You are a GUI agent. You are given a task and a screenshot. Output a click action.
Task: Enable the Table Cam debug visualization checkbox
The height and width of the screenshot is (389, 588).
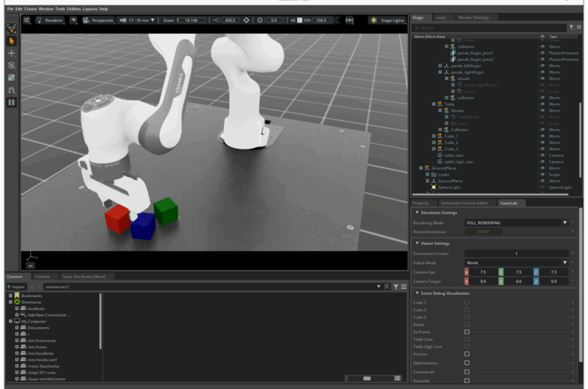467,338
